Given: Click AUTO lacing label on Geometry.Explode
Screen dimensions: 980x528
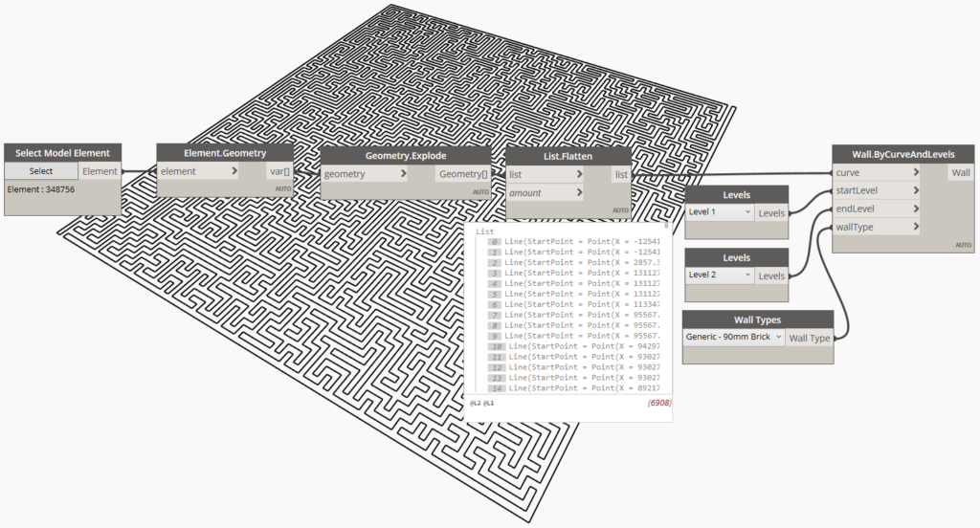Looking at the screenshot, I should tap(481, 192).
